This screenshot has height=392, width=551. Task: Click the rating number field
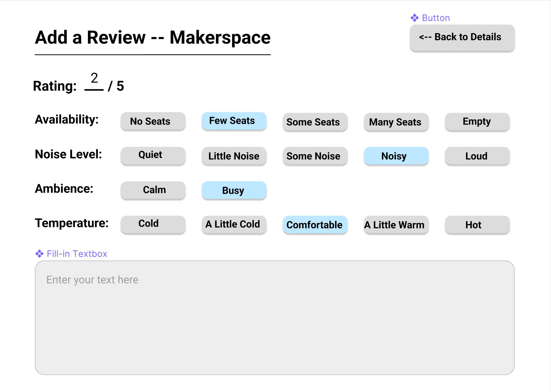click(x=94, y=82)
